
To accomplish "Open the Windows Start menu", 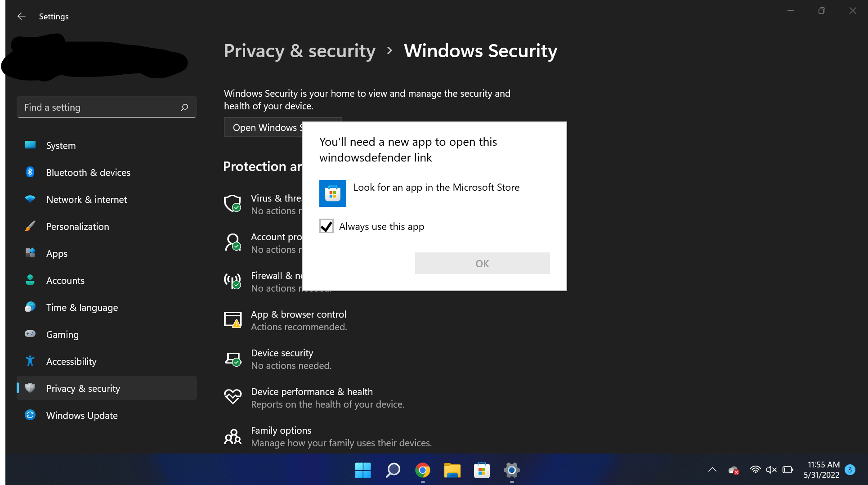I will [x=363, y=470].
